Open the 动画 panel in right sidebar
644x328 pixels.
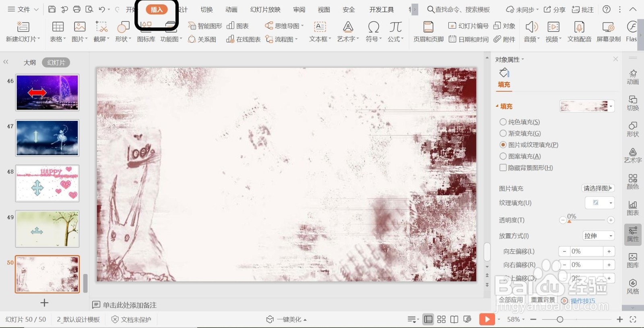[633, 77]
